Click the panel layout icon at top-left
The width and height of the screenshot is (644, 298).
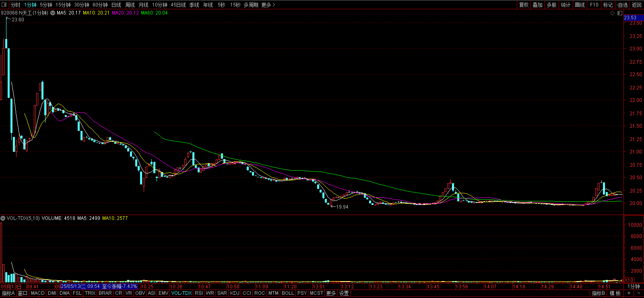coord(4,5)
